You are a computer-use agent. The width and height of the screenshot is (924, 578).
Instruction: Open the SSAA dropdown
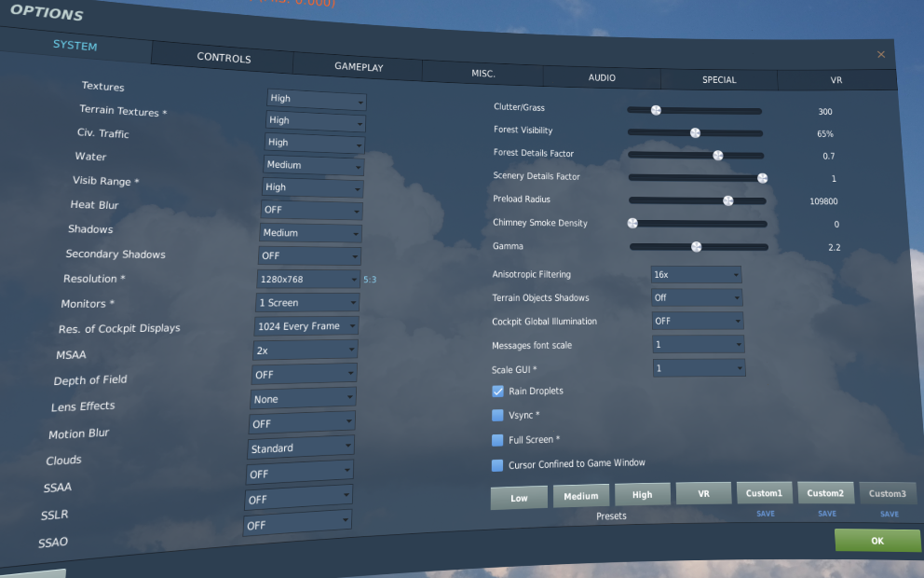pos(299,473)
